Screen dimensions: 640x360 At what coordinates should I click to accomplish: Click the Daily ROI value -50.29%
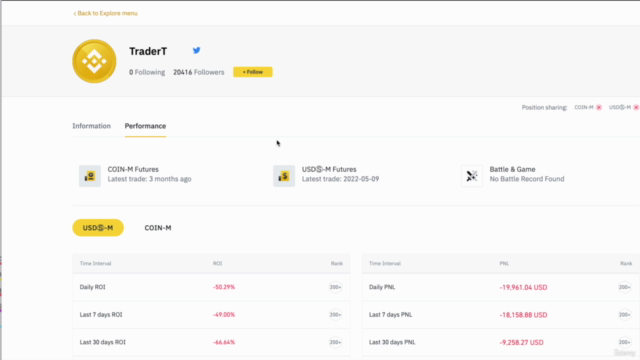(x=224, y=287)
